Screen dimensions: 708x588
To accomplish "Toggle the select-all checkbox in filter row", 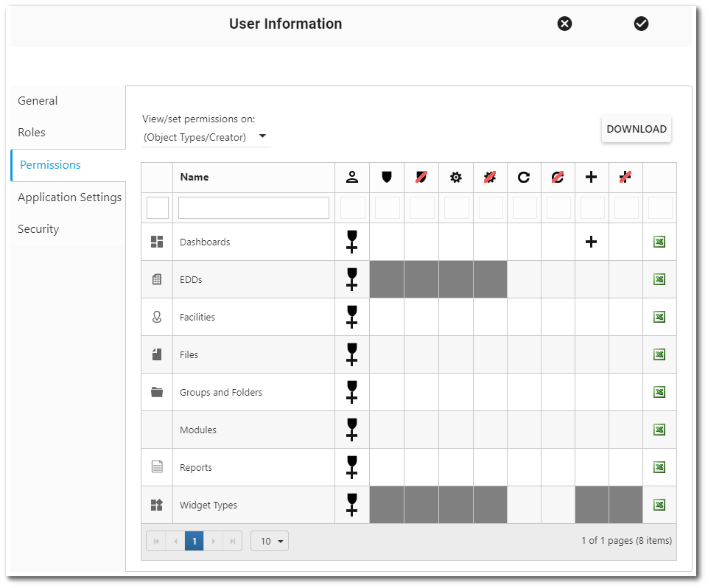I will (x=158, y=208).
